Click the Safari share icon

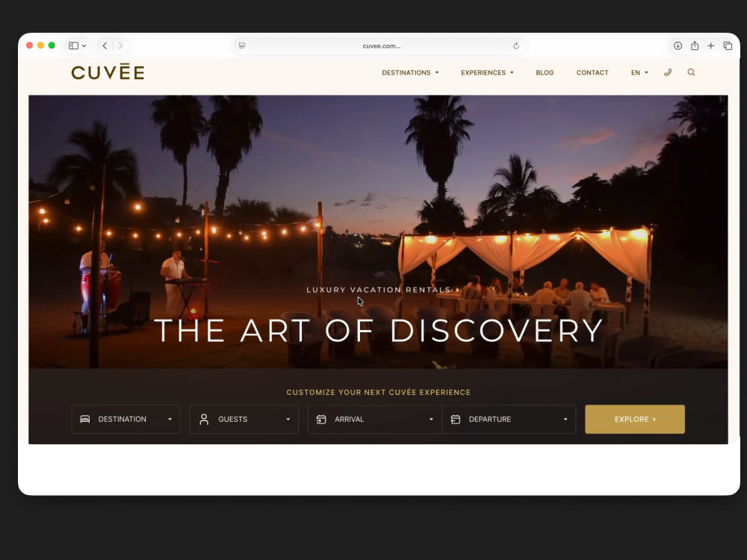(695, 46)
